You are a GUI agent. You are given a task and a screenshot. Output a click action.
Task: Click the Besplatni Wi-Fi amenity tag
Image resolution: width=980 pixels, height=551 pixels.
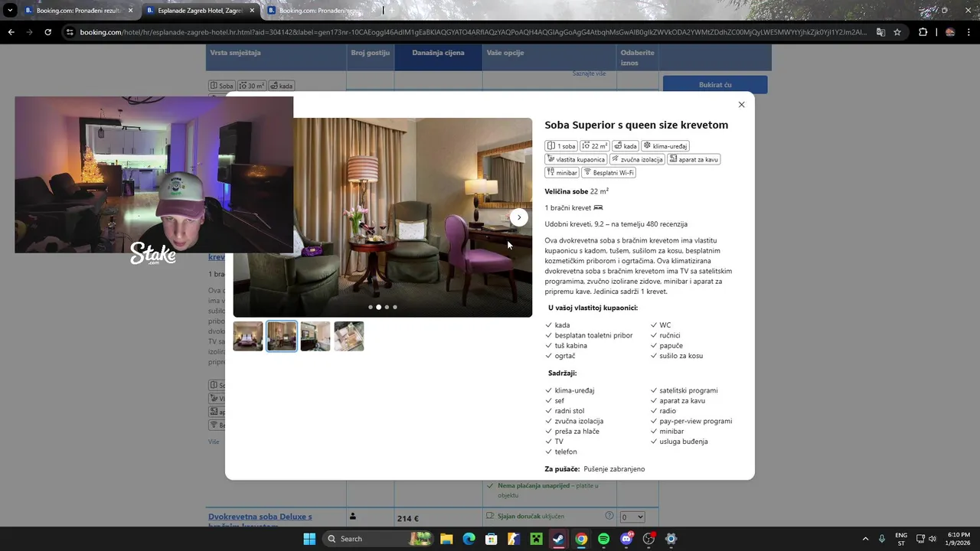(609, 172)
